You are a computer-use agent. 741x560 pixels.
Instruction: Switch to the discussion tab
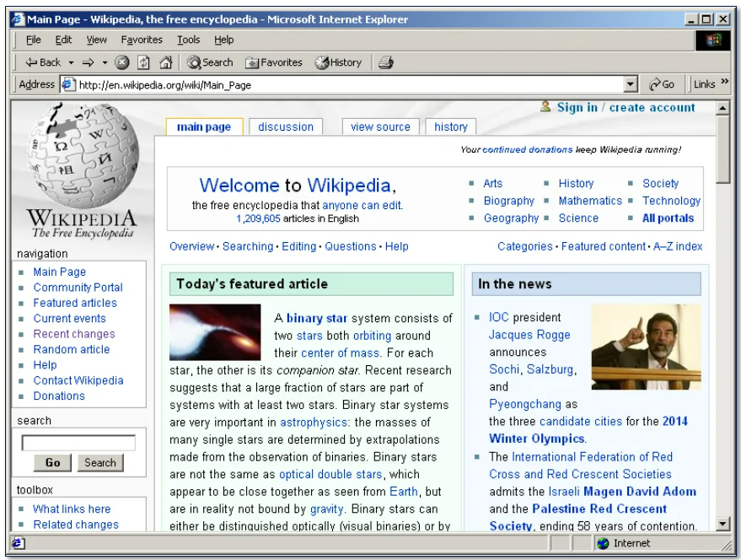pos(286,127)
